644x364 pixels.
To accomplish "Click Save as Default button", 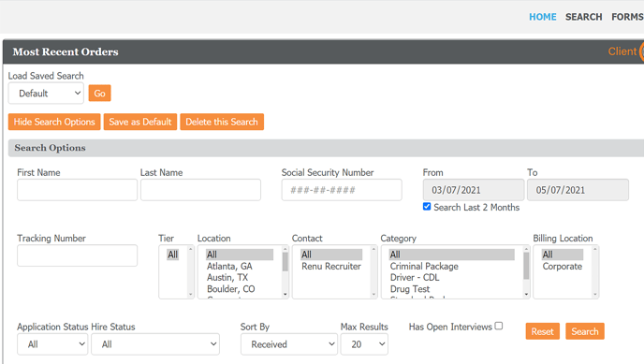I will pos(140,122).
